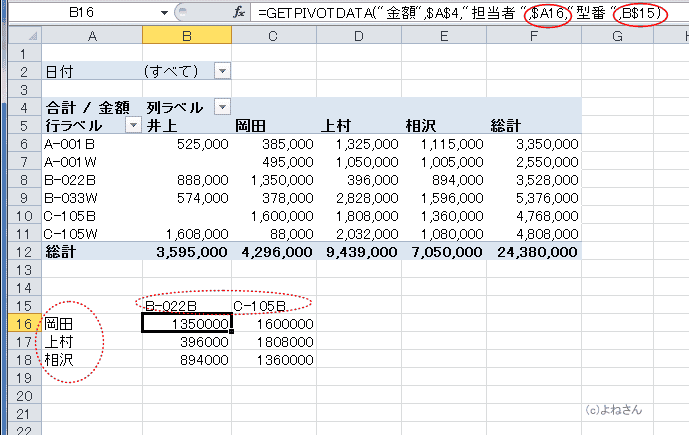The image size is (689, 435).
Task: Click the 岡田 cell in A16
Action: click(58, 324)
